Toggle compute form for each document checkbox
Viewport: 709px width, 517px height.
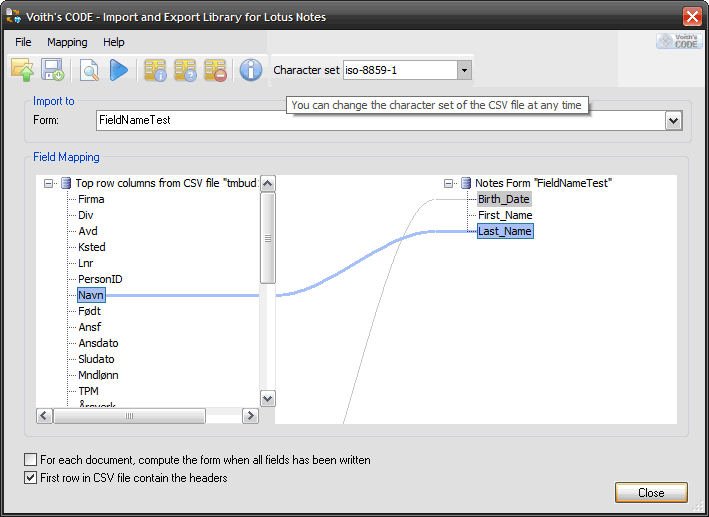30,460
